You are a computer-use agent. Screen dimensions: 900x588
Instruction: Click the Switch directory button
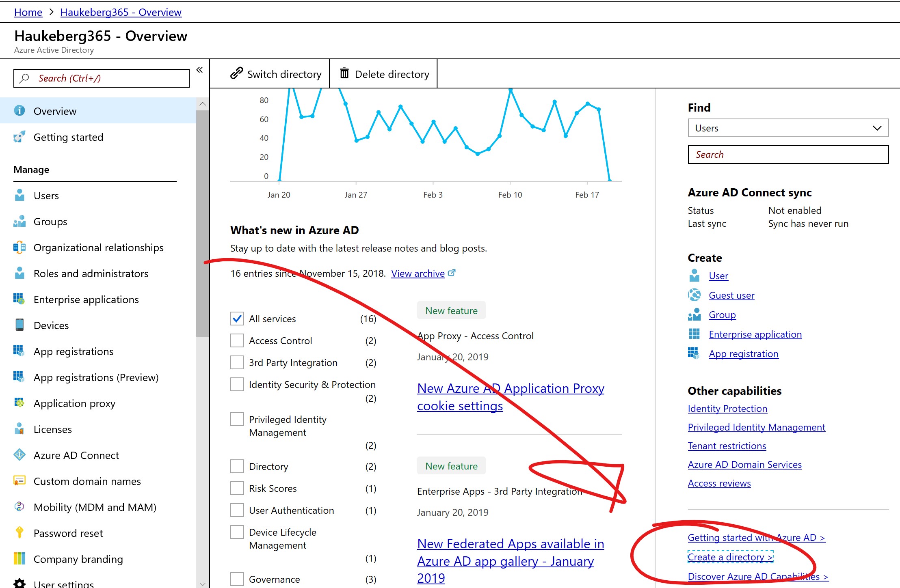276,74
